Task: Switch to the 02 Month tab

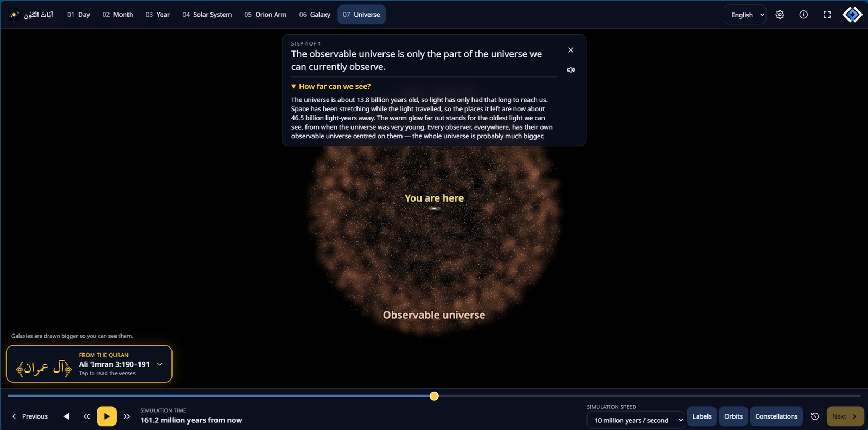Action: pyautogui.click(x=118, y=15)
